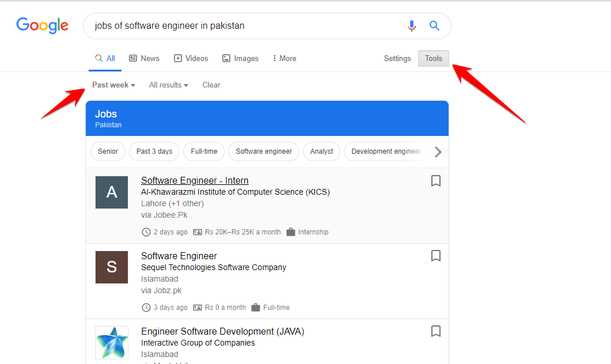The image size is (611, 364).
Task: Apply the Full-time filter chip
Action: (x=204, y=151)
